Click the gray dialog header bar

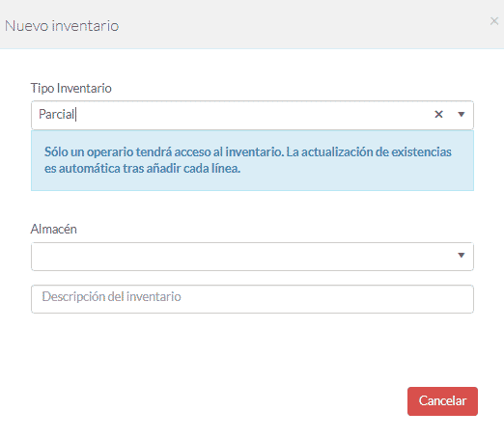(x=252, y=24)
